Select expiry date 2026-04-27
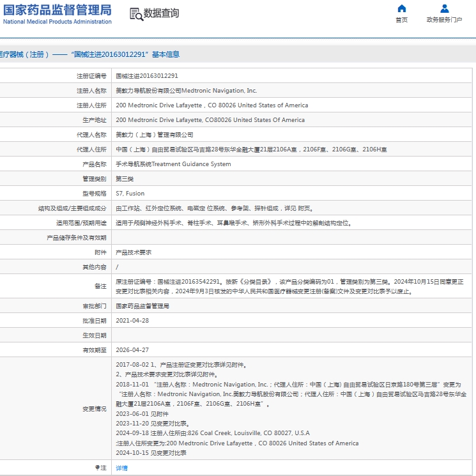Viewport: 476px width, 476px height. 132,350
